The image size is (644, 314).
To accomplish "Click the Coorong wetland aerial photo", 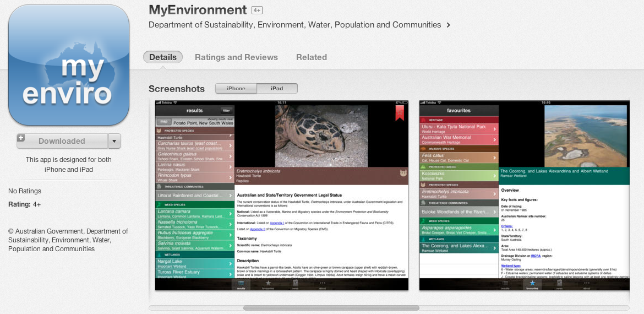I will point(587,136).
